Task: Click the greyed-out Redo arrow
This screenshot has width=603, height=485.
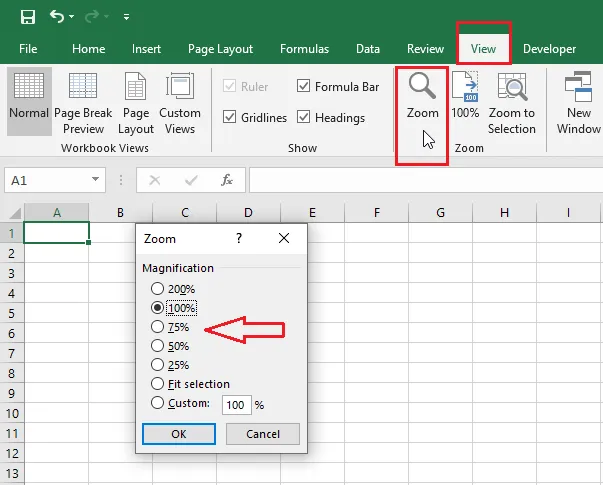Action: tap(92, 17)
